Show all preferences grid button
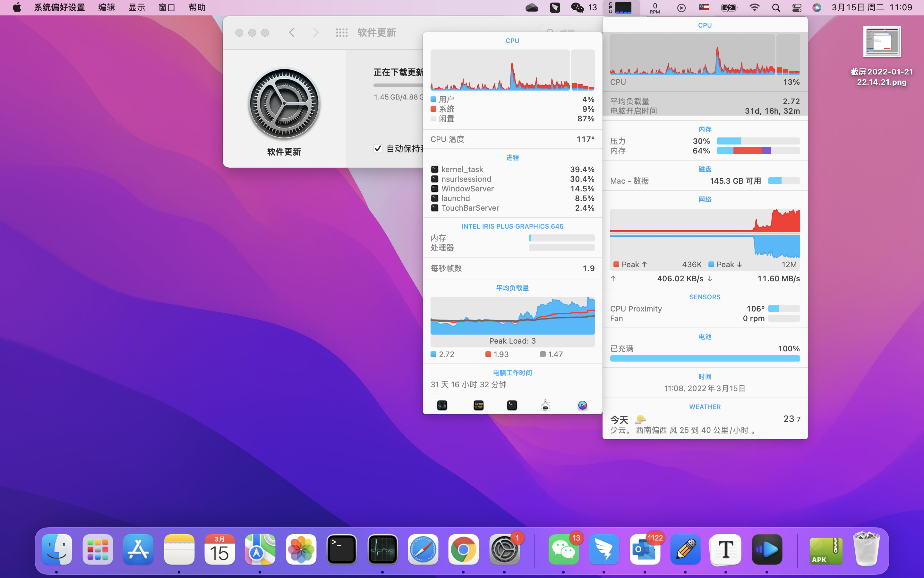The image size is (924, 578). 342,32
